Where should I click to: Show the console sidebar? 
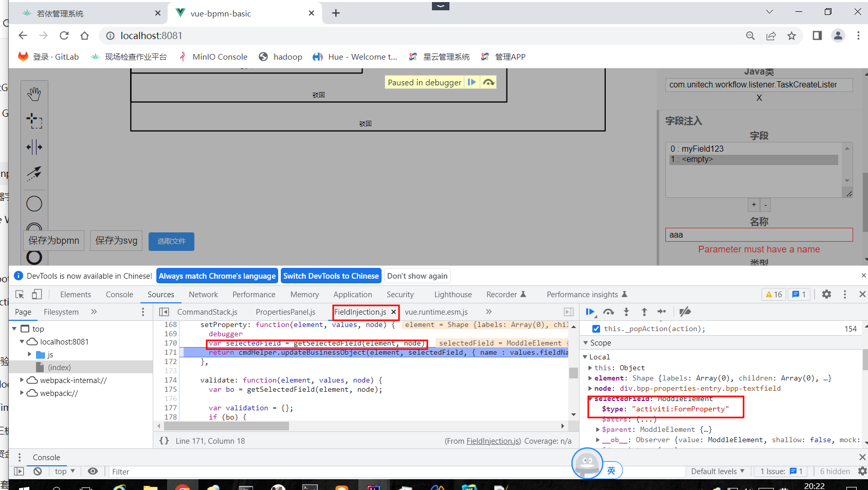click(19, 471)
